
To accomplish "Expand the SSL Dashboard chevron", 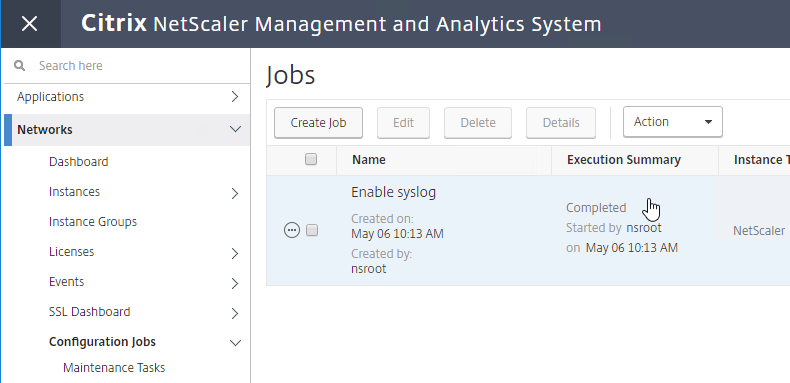I will point(235,313).
